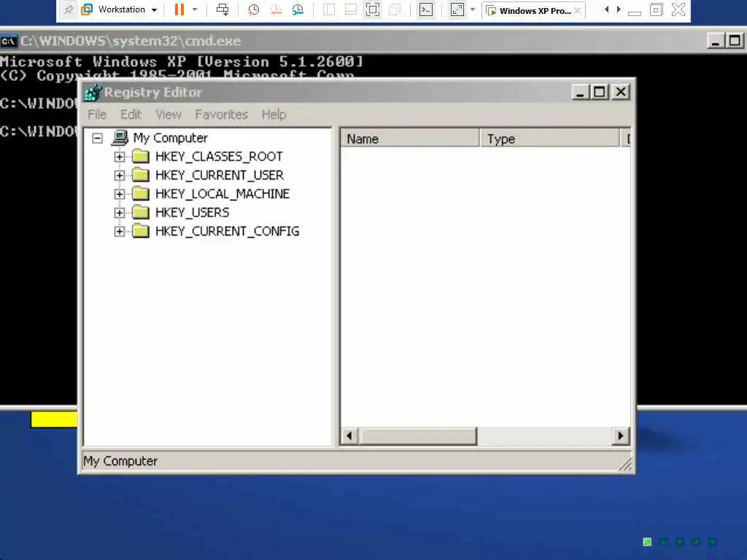The image size is (747, 560).
Task: Minimize the cmd.exe window
Action: tap(716, 41)
